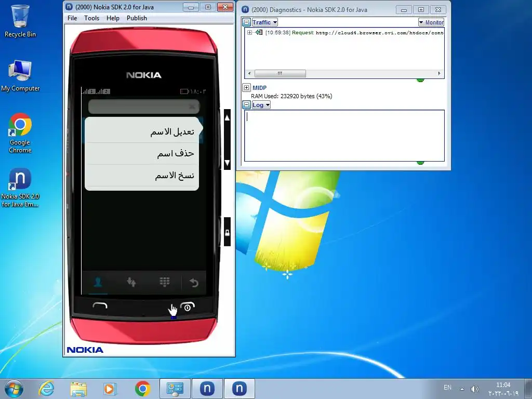The width and height of the screenshot is (532, 399).
Task: Open the Help menu
Action: (x=113, y=18)
